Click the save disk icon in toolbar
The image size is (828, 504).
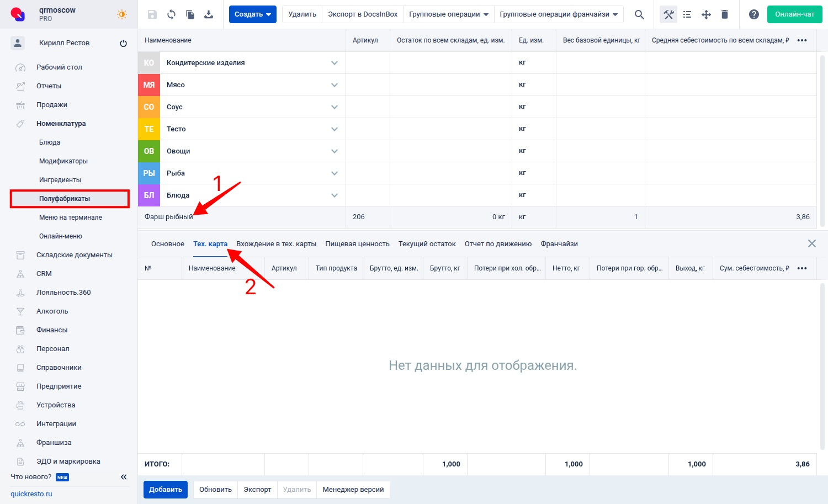pos(152,14)
